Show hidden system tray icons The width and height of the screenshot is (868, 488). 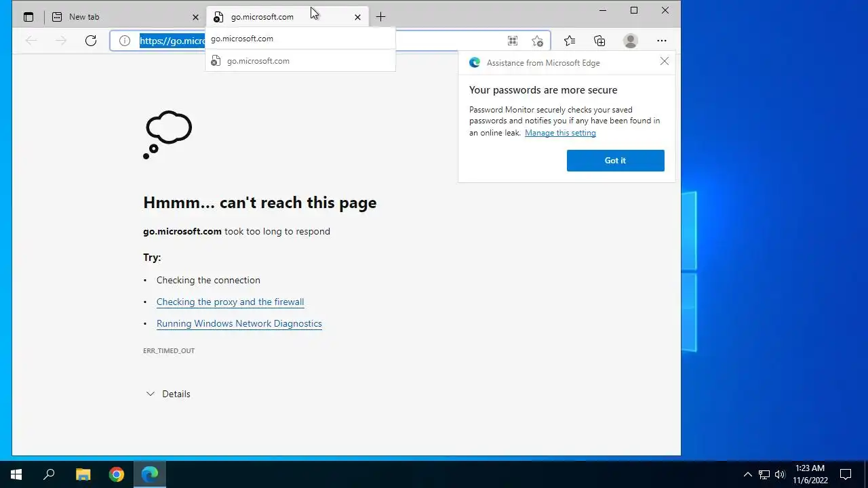tap(747, 474)
